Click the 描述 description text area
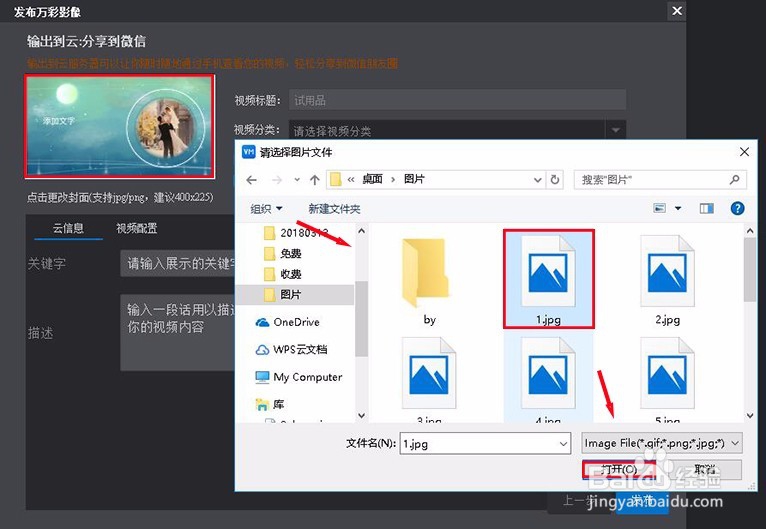This screenshot has width=766, height=529. click(178, 332)
